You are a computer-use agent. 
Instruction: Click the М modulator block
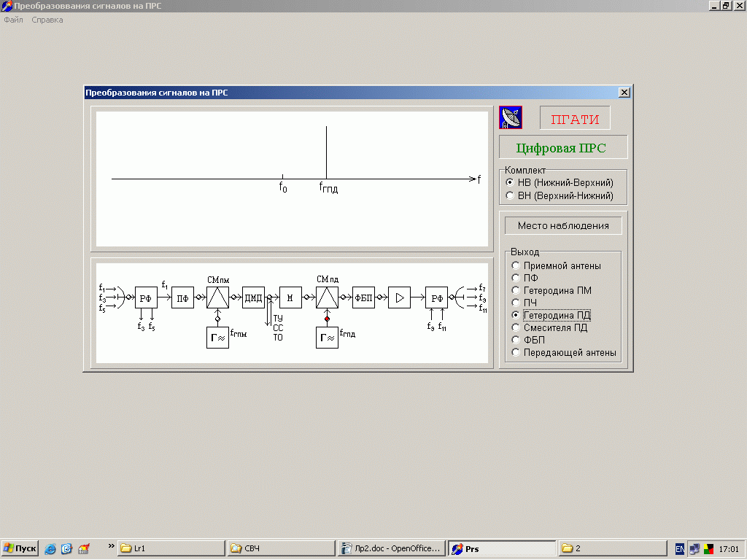click(290, 297)
